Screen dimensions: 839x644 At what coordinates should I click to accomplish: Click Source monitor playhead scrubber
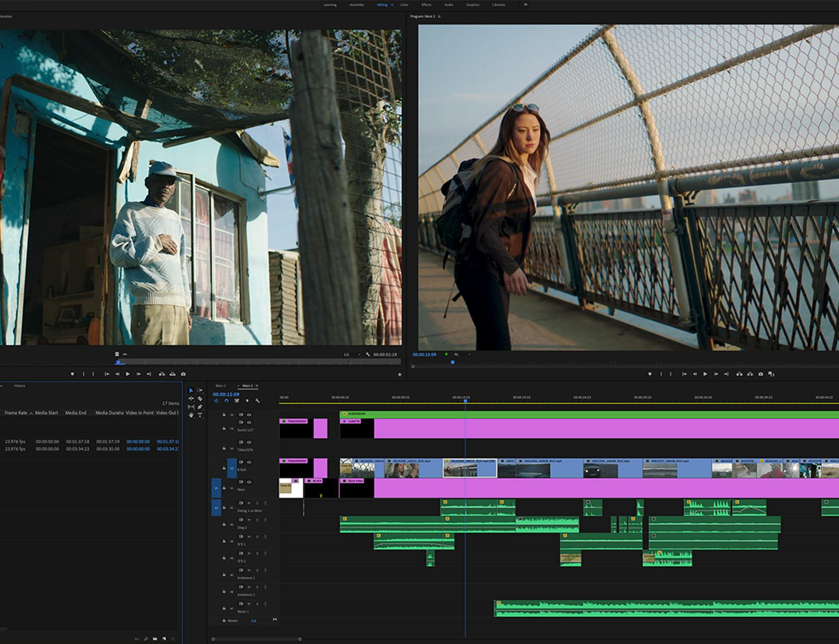point(118,362)
